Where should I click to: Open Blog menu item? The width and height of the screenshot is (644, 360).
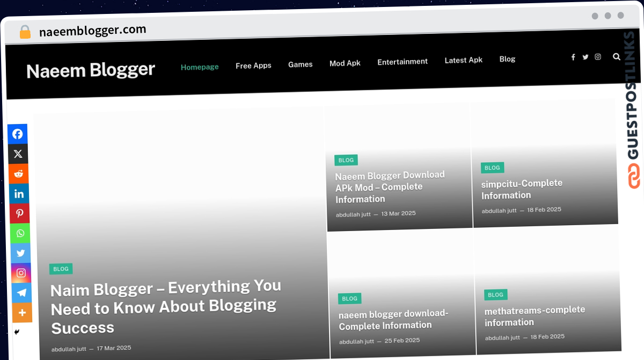[x=507, y=59]
